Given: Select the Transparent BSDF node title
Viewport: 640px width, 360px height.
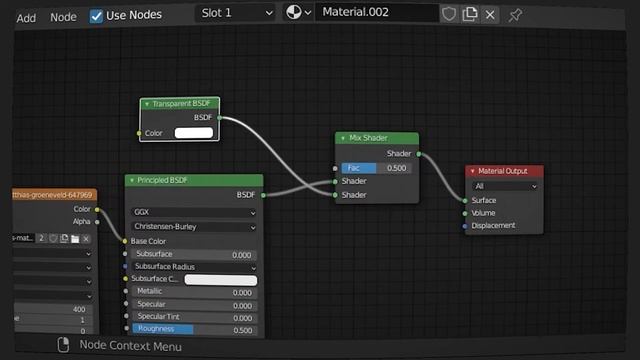Looking at the screenshot, I should pyautogui.click(x=181, y=104).
